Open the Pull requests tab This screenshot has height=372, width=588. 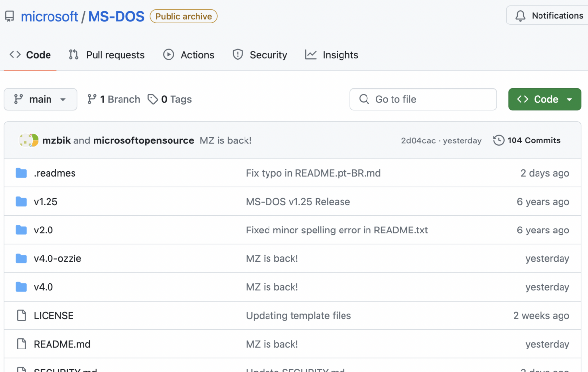[x=106, y=55]
